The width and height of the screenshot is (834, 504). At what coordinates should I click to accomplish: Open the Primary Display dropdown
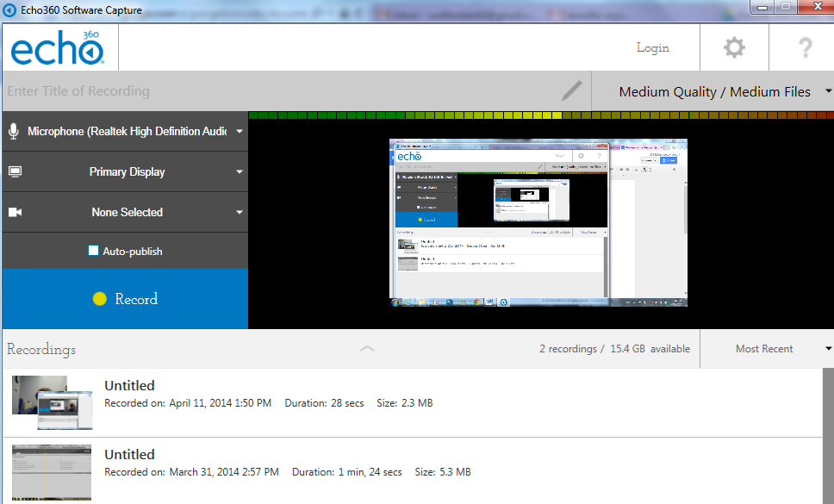pos(125,171)
